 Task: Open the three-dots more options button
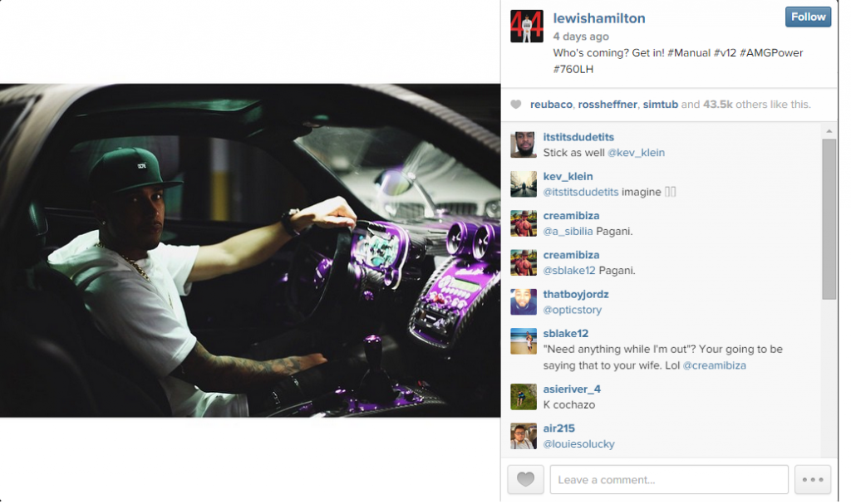[813, 480]
